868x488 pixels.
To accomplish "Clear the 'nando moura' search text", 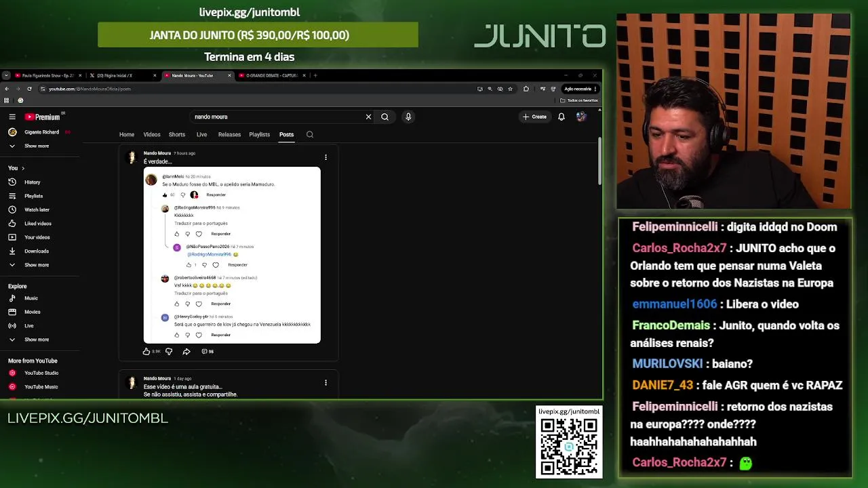I will (368, 117).
